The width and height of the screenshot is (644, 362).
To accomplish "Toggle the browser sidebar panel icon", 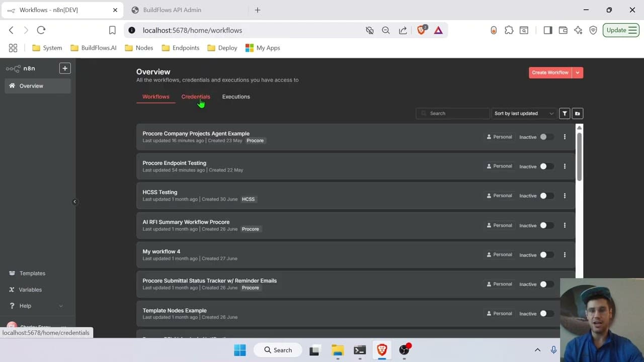I will click(x=548, y=30).
